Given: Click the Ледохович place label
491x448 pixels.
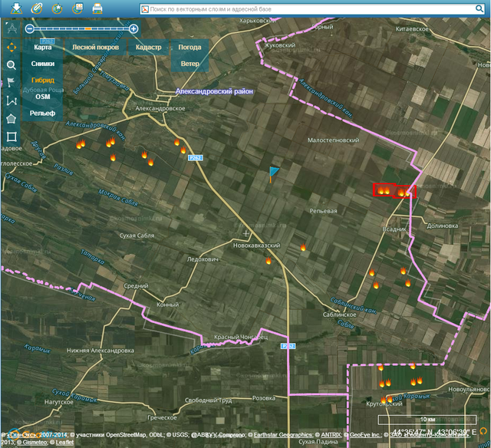Looking at the screenshot, I should tap(203, 259).
